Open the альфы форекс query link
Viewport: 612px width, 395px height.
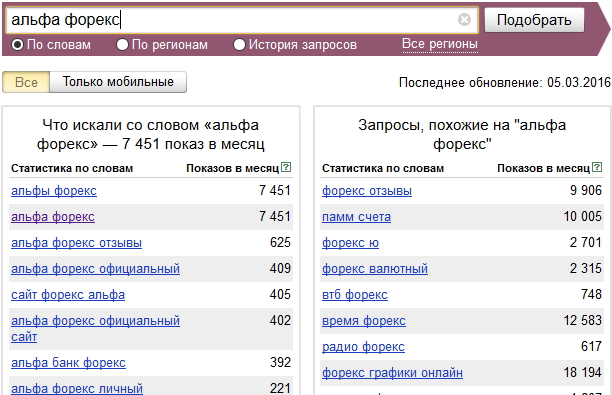coord(54,191)
